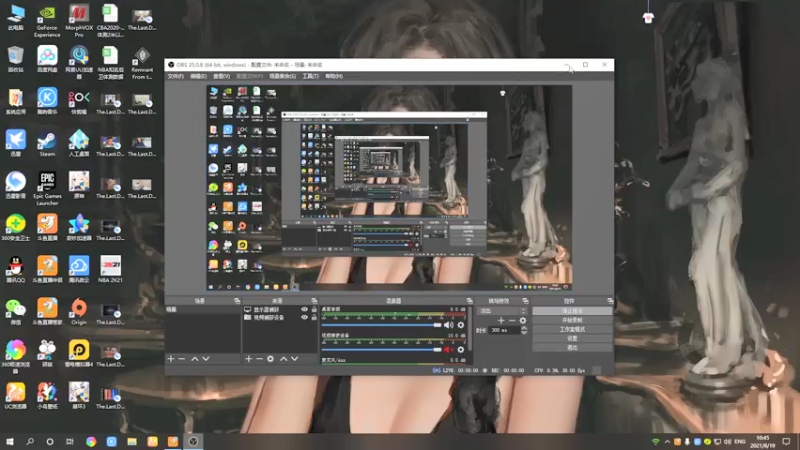Open File Explorer from the taskbar
The height and width of the screenshot is (450, 800).
click(132, 441)
